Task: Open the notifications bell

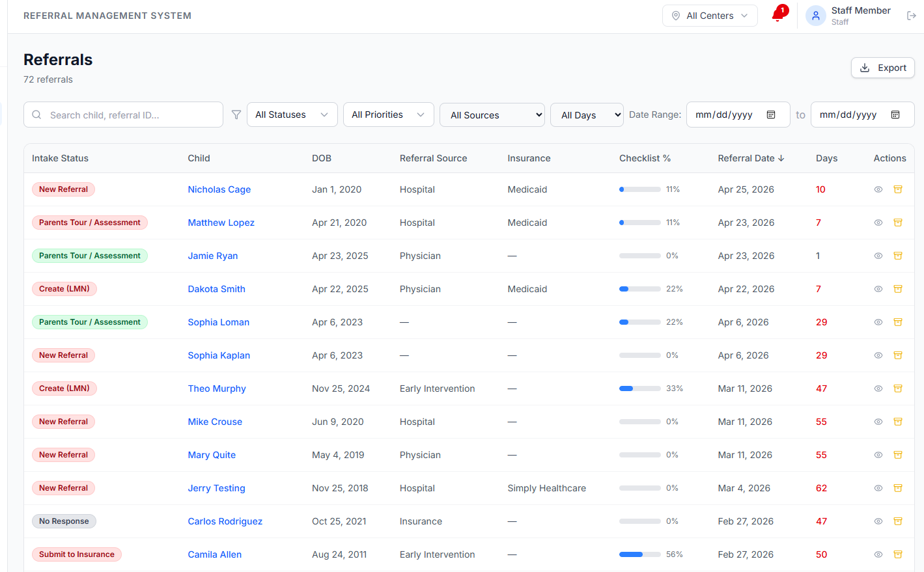Action: point(777,15)
